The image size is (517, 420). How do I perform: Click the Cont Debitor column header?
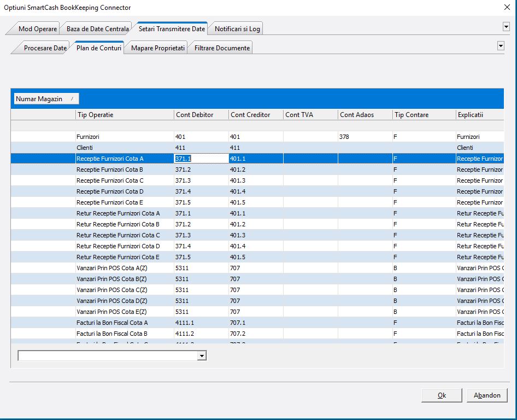tap(201, 114)
